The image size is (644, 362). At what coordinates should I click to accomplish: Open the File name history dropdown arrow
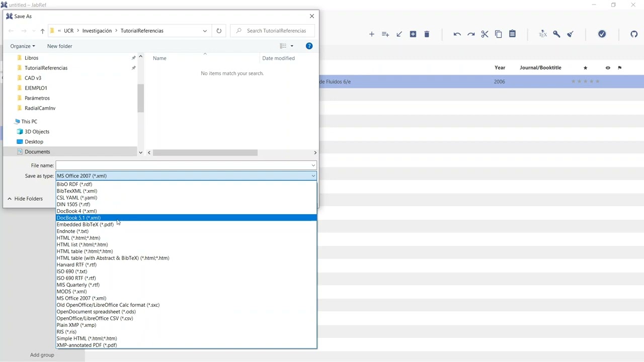point(313,165)
